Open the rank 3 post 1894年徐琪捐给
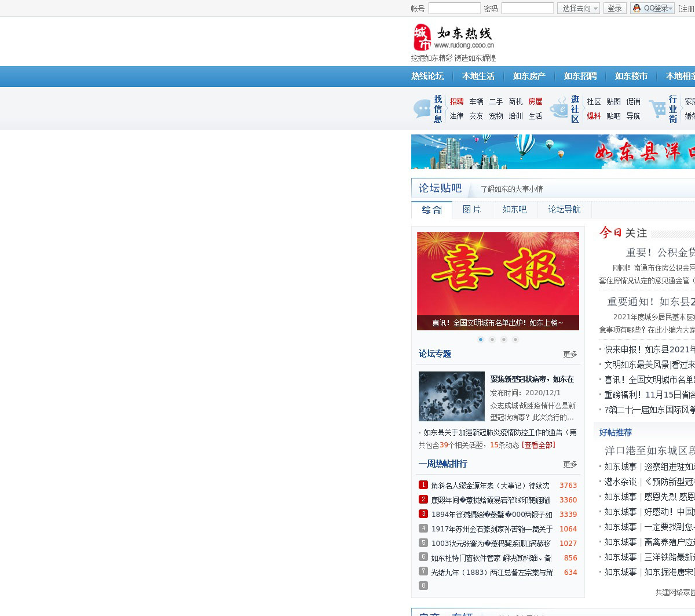695x616 pixels. (492, 515)
